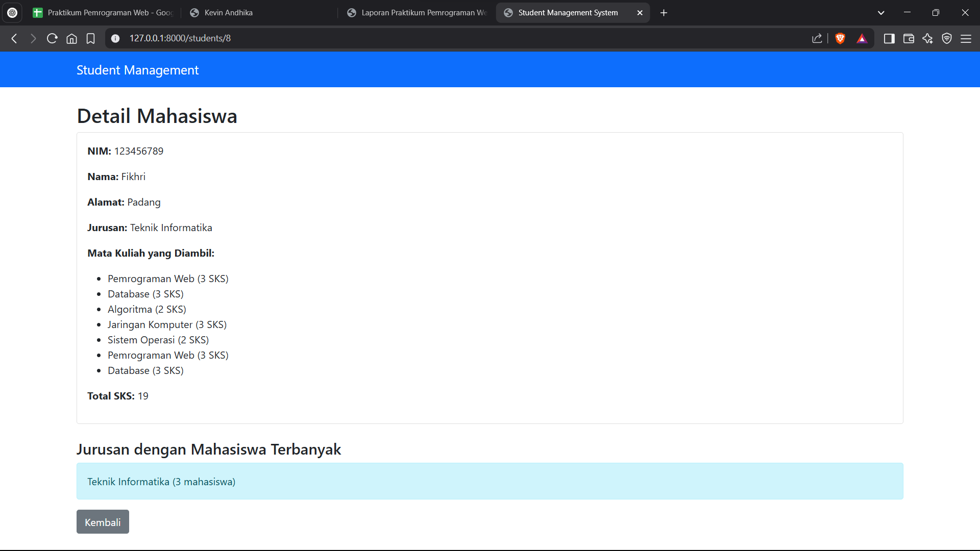Reload the current page
Image resolution: width=980 pixels, height=551 pixels.
pos(52,38)
